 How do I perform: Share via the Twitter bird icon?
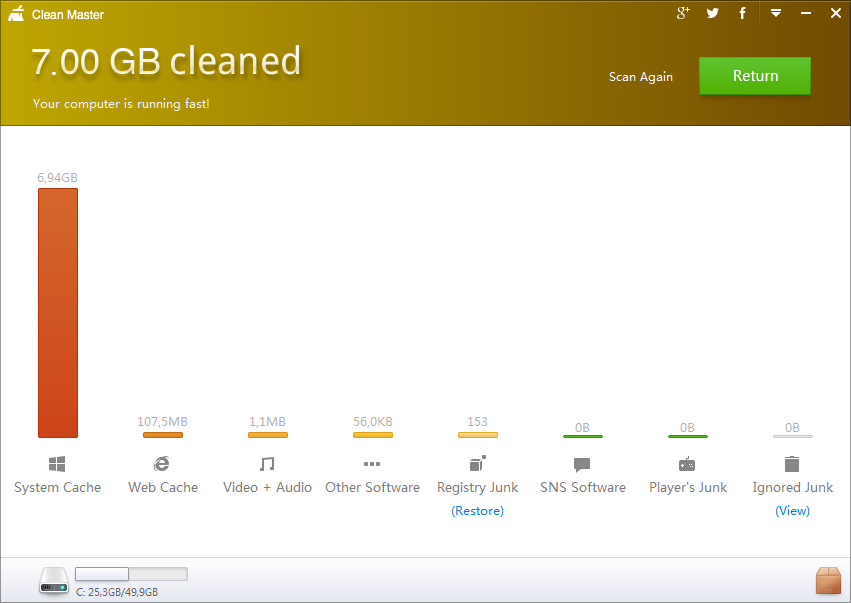[x=713, y=13]
